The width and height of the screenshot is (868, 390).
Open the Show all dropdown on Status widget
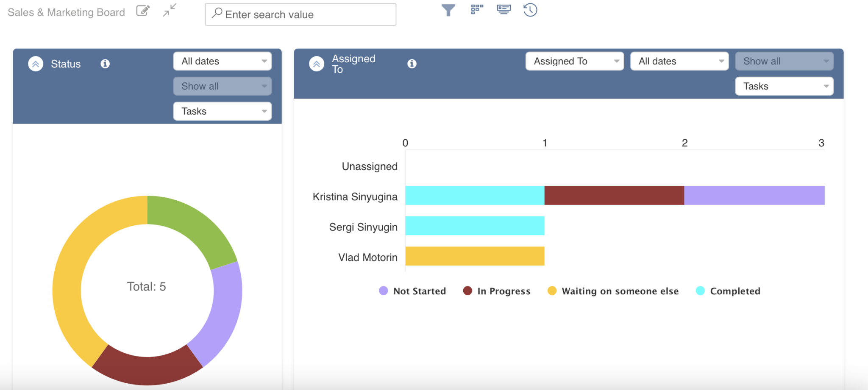tap(222, 86)
